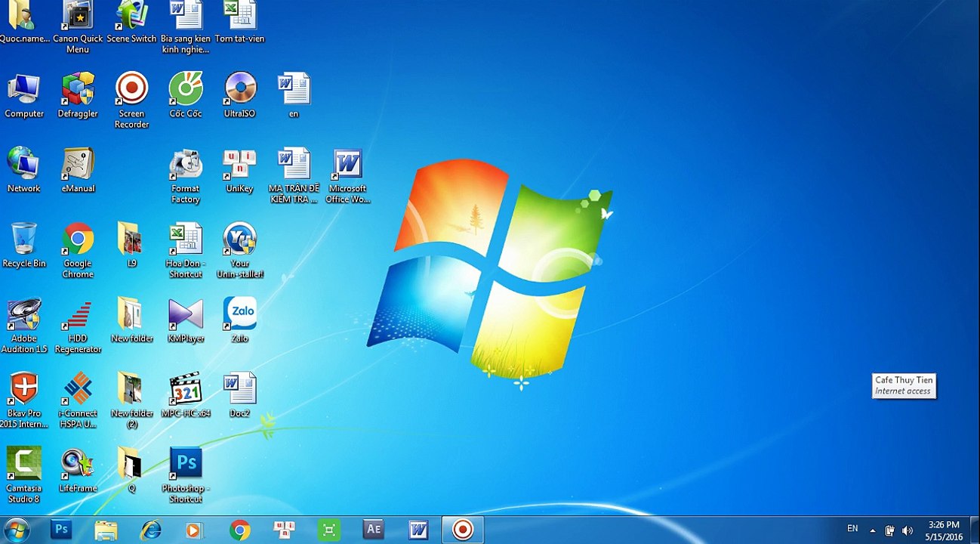Viewport: 980px width, 544px height.
Task: Select the Hoa Don Excel shortcut
Action: 186,250
